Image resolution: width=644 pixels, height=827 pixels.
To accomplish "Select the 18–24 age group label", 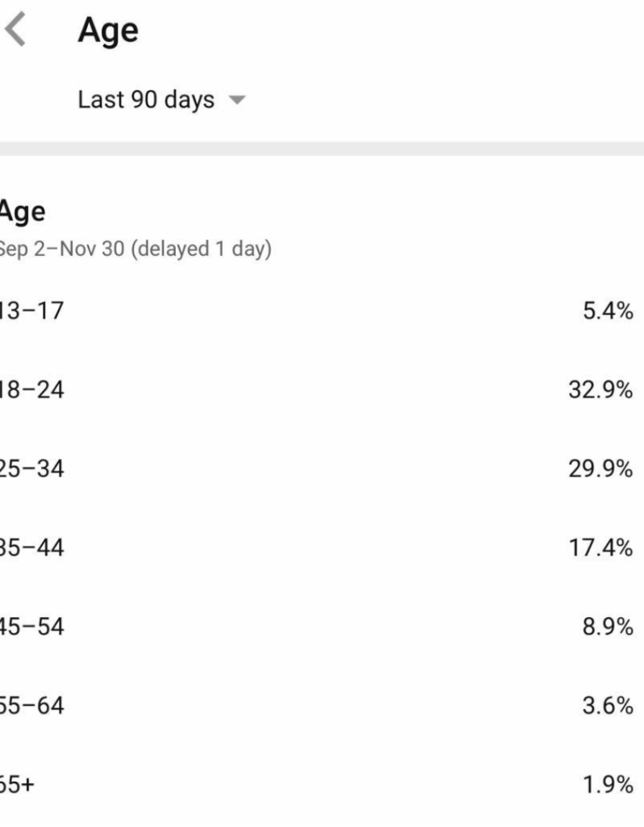I will coord(31,390).
